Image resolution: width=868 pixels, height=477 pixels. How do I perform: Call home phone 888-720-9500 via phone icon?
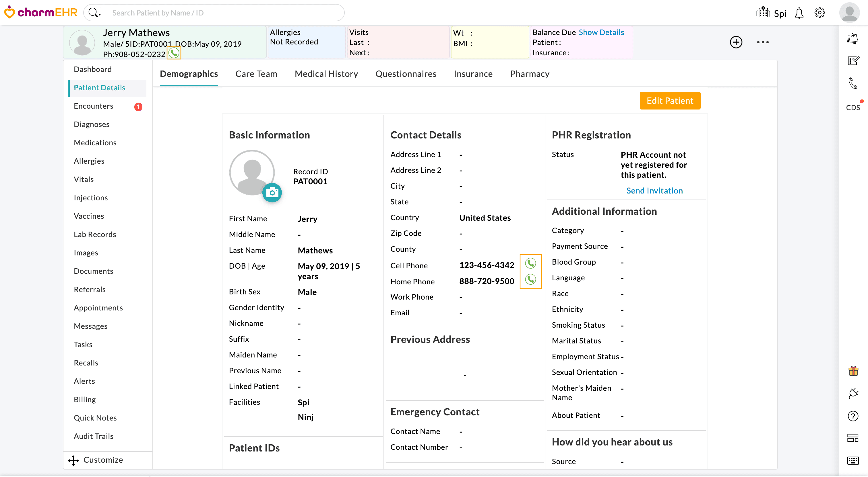531,279
